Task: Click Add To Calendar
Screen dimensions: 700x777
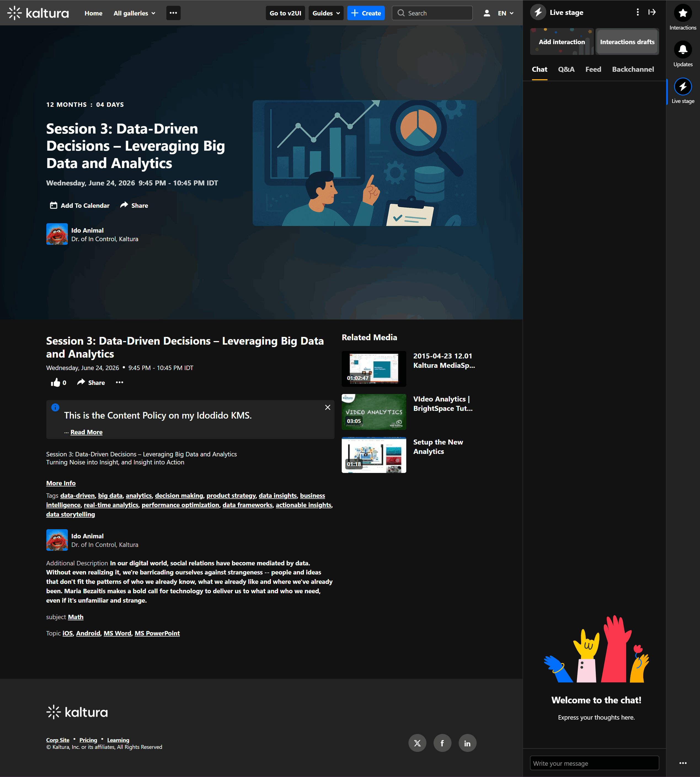Action: coord(80,206)
